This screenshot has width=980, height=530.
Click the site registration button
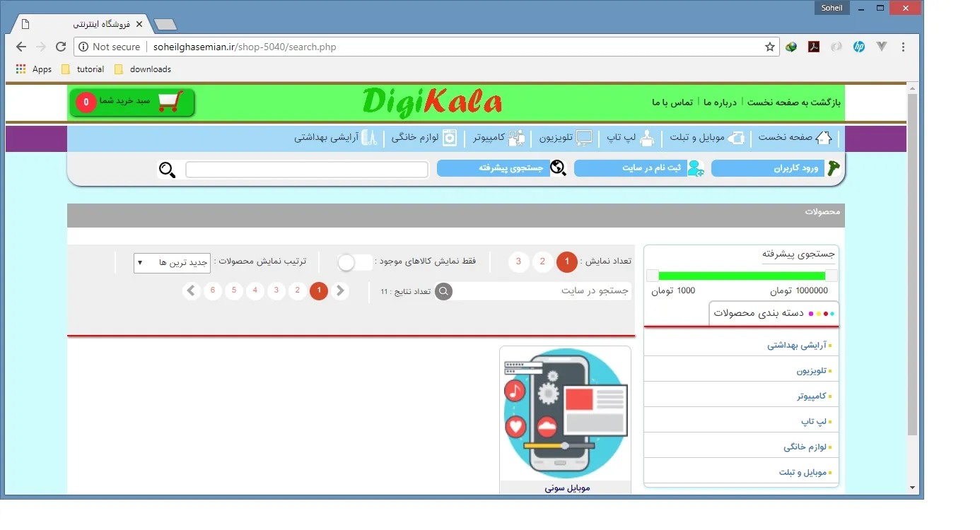point(631,168)
